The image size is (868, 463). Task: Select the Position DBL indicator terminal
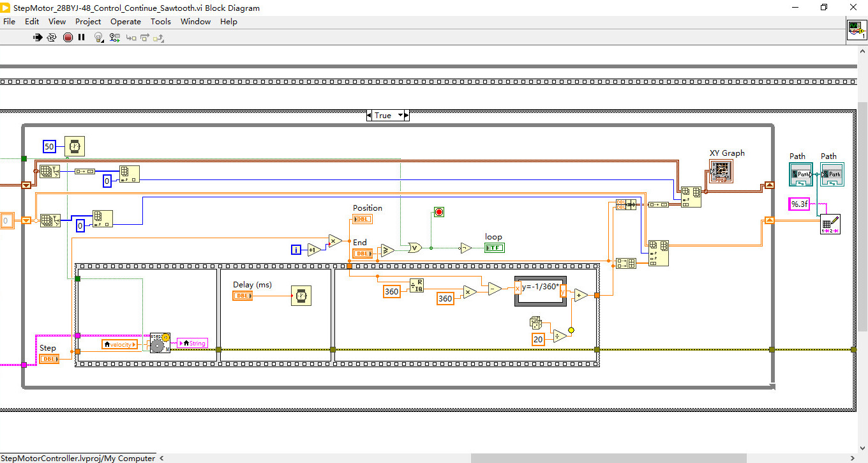[x=362, y=219]
